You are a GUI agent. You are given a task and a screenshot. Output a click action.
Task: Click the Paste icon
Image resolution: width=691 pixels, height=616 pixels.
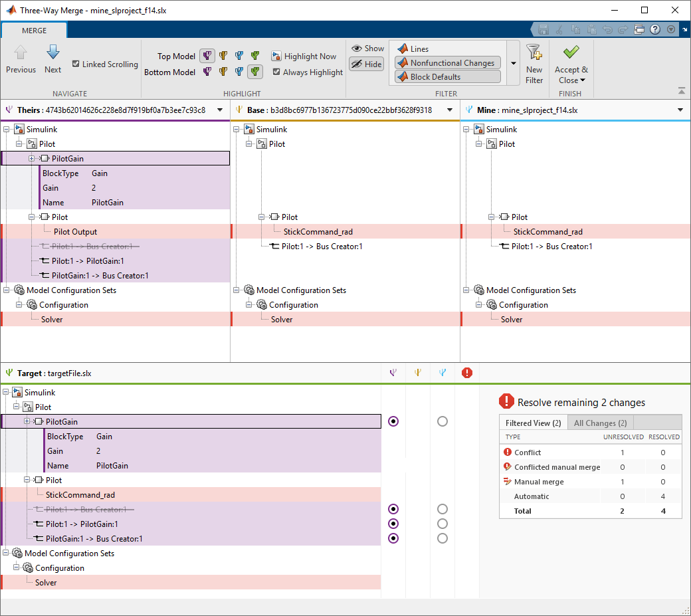[x=591, y=29]
